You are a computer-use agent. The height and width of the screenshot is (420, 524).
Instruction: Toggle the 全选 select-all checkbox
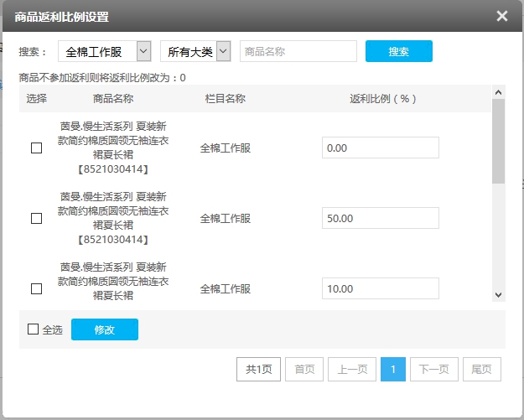click(34, 329)
